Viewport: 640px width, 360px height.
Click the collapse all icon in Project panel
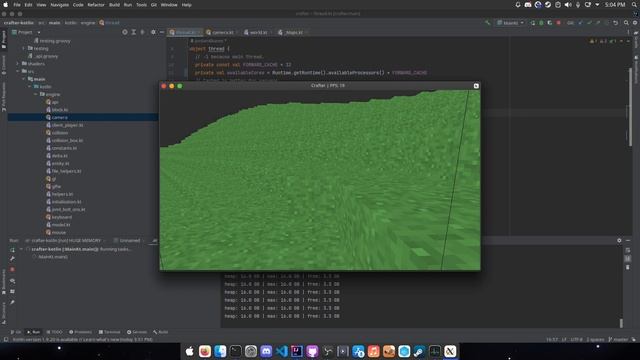click(x=142, y=32)
